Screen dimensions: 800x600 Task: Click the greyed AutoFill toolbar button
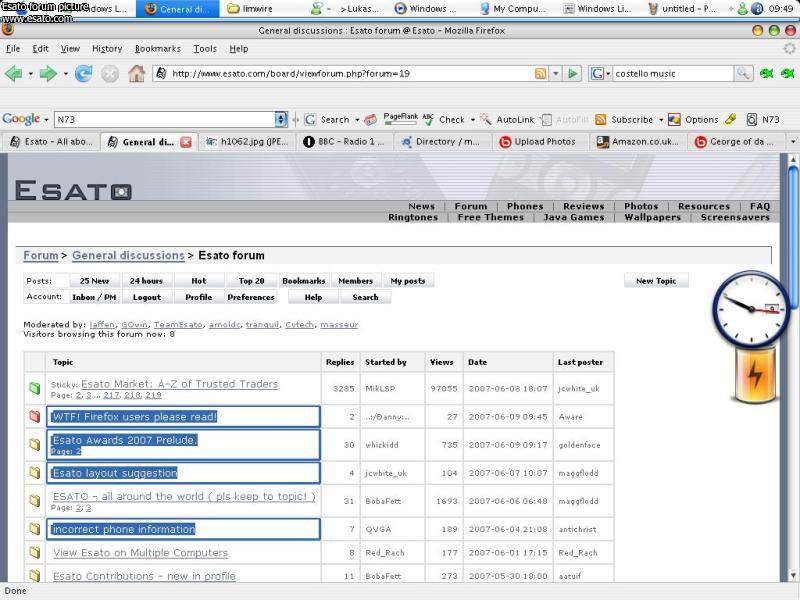click(x=564, y=119)
